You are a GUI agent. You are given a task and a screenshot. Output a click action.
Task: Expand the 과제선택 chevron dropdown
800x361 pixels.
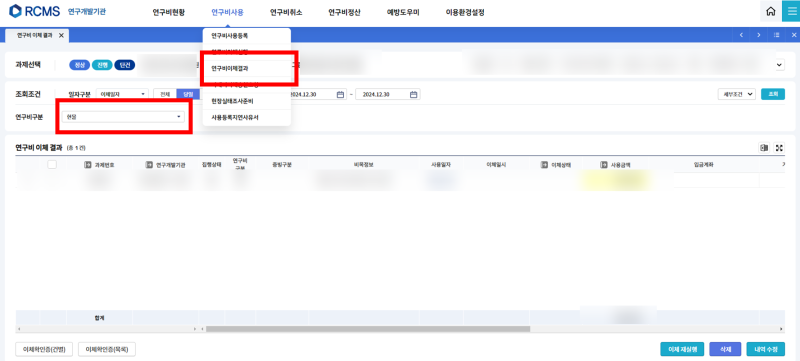pos(779,65)
